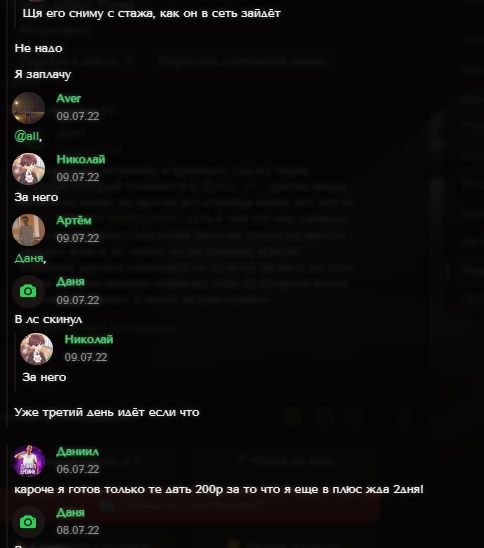Click Даня's camera placeholder avatar icon
This screenshot has width=484, height=548.
click(28, 291)
